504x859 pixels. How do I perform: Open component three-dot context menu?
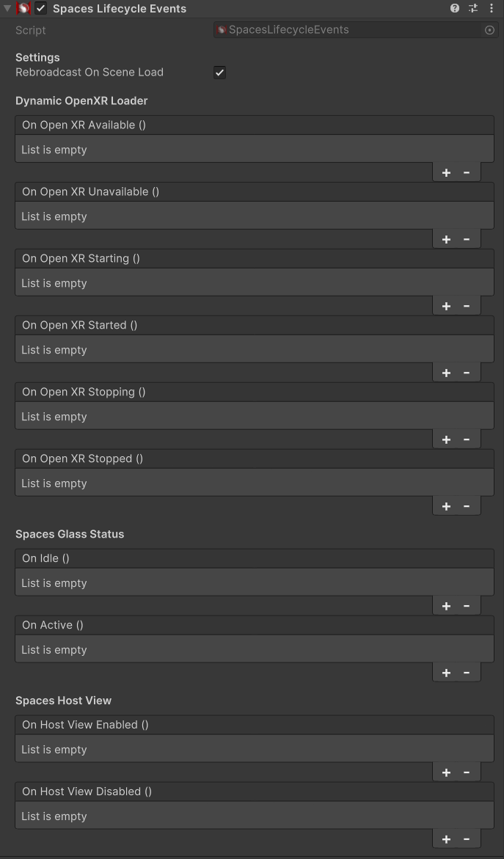pyautogui.click(x=492, y=8)
